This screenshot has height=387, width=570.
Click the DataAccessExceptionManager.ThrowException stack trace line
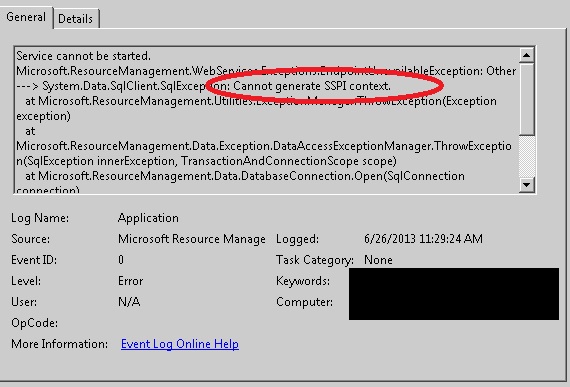click(x=264, y=146)
